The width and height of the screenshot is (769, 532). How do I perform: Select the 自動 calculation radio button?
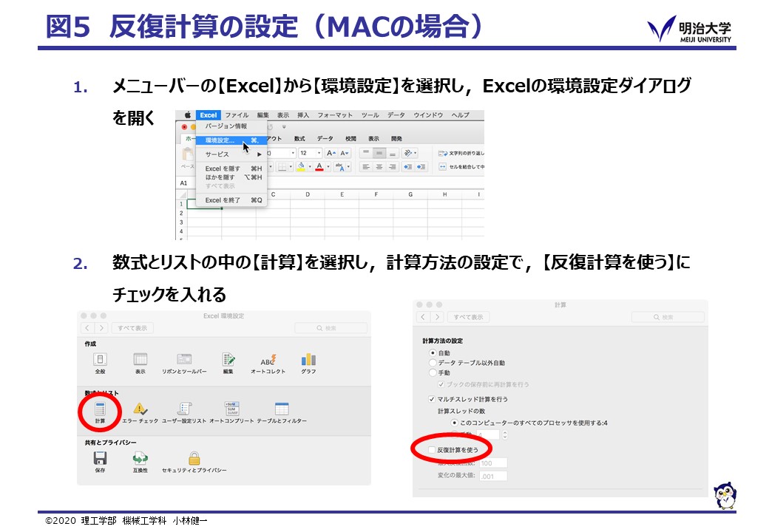(433, 352)
